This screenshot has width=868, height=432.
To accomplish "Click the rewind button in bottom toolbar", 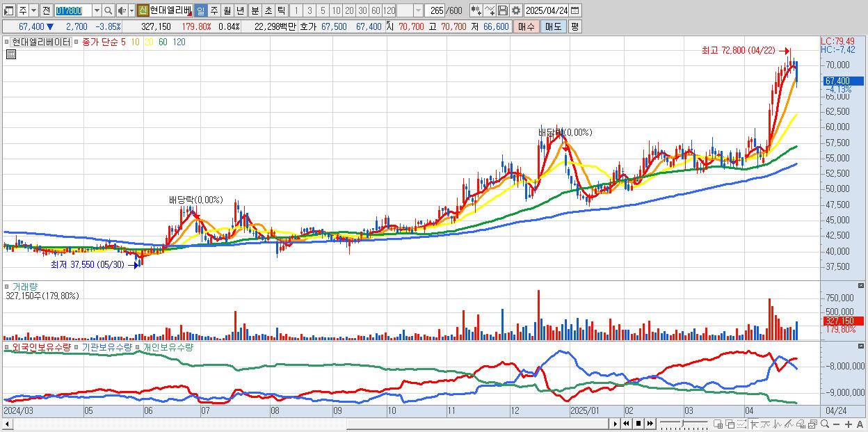I will (626, 424).
